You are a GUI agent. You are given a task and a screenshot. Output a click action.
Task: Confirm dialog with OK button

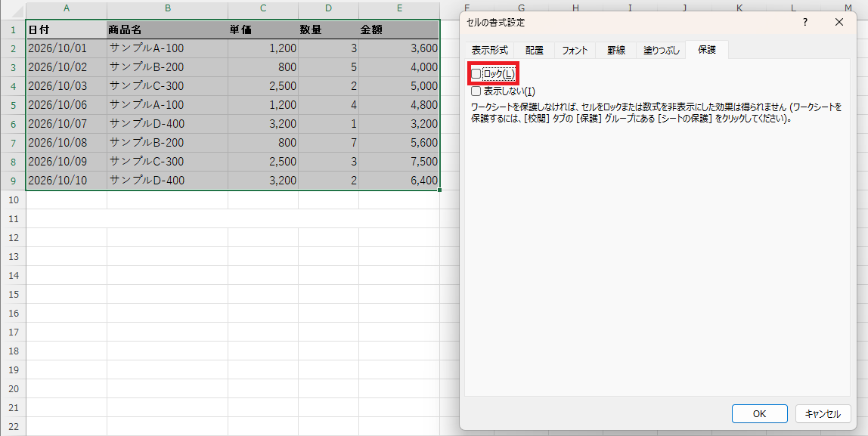tap(759, 413)
